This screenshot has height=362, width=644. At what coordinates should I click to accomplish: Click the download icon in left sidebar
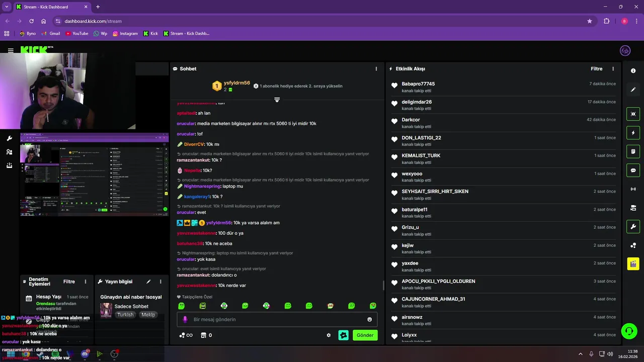tap(9, 165)
